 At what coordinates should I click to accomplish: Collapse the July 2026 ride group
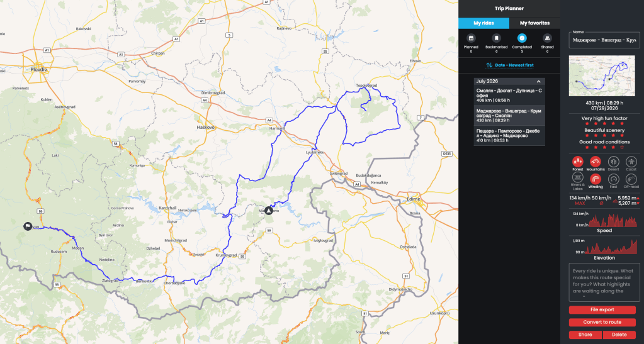538,81
